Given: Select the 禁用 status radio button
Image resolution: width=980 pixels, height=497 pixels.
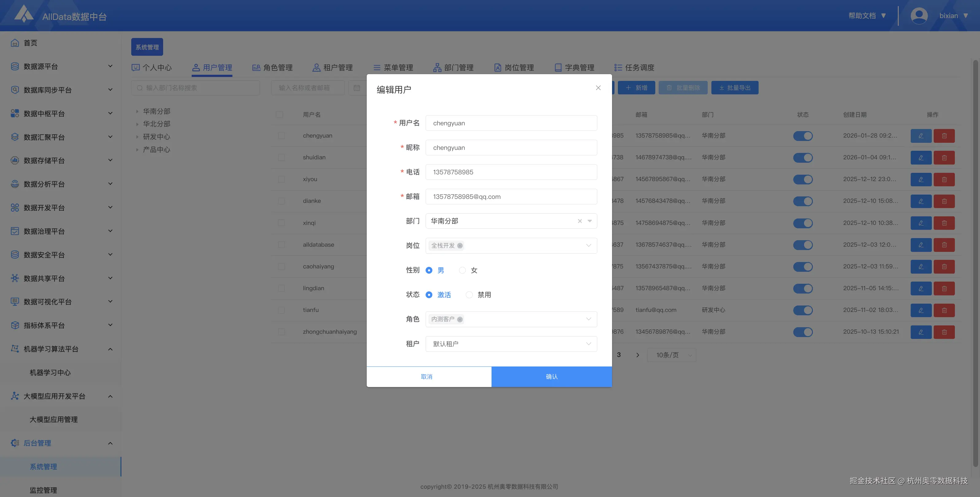Looking at the screenshot, I should coord(469,295).
